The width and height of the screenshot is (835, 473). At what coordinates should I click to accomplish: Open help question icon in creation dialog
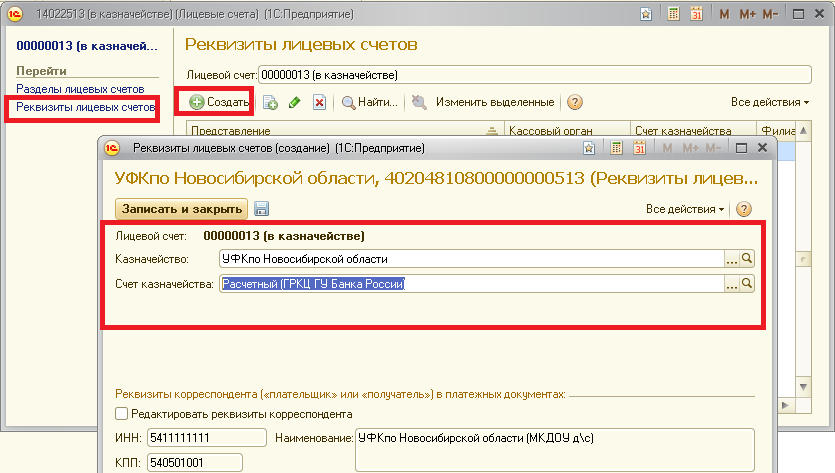click(743, 209)
